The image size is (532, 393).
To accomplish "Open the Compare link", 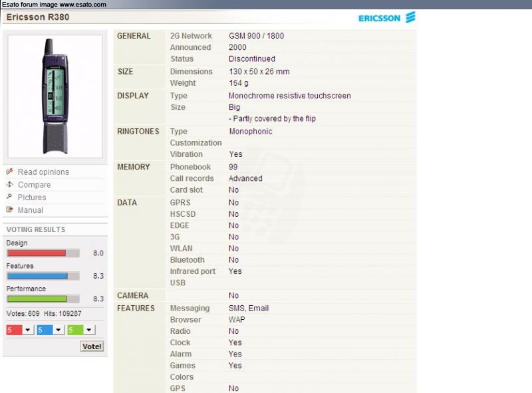I will pyautogui.click(x=35, y=185).
